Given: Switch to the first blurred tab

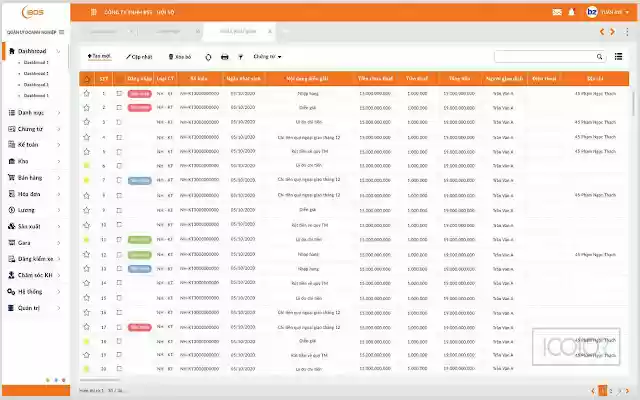Looking at the screenshot, I should tap(103, 31).
